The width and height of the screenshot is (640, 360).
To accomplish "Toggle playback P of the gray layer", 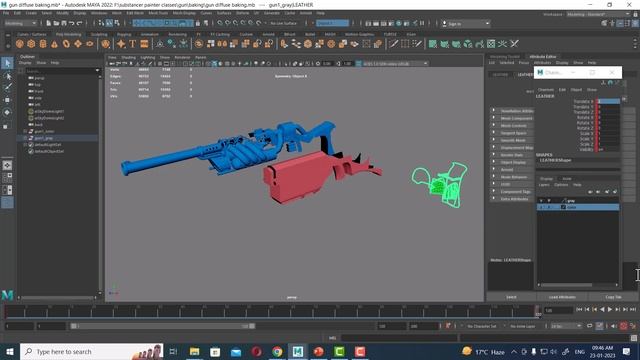I will (549, 200).
